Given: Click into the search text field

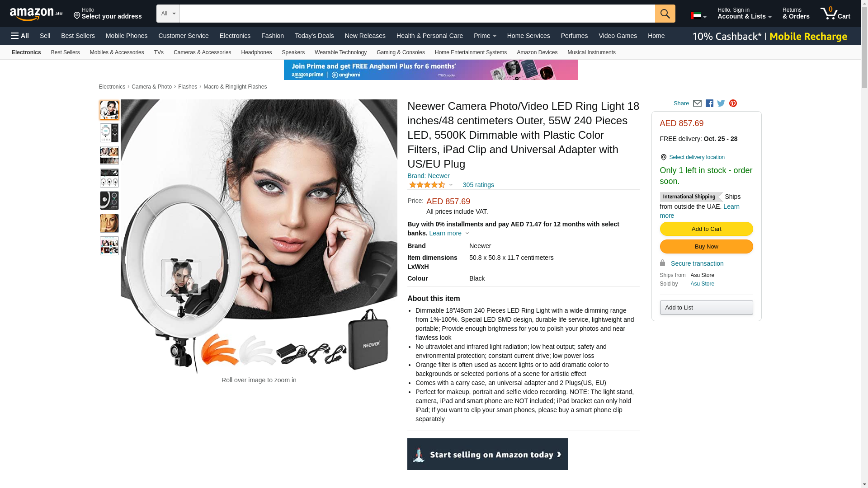Looking at the screenshot, I should (417, 14).
